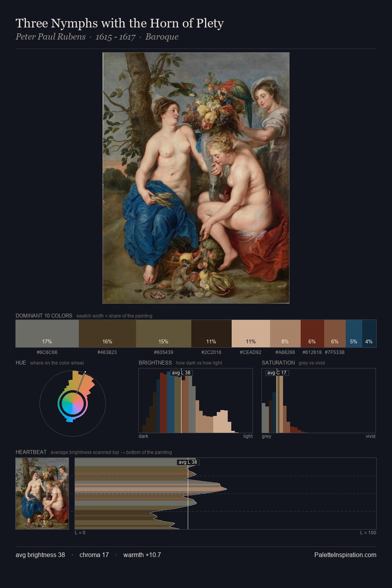
Task: Click the hex label '#A88266'
Action: click(285, 352)
